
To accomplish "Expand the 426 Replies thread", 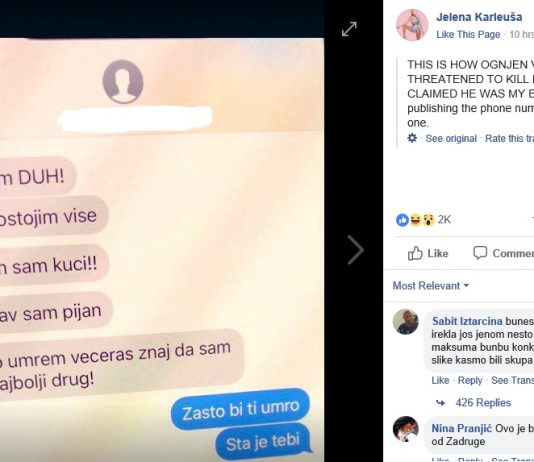I will (x=483, y=402).
